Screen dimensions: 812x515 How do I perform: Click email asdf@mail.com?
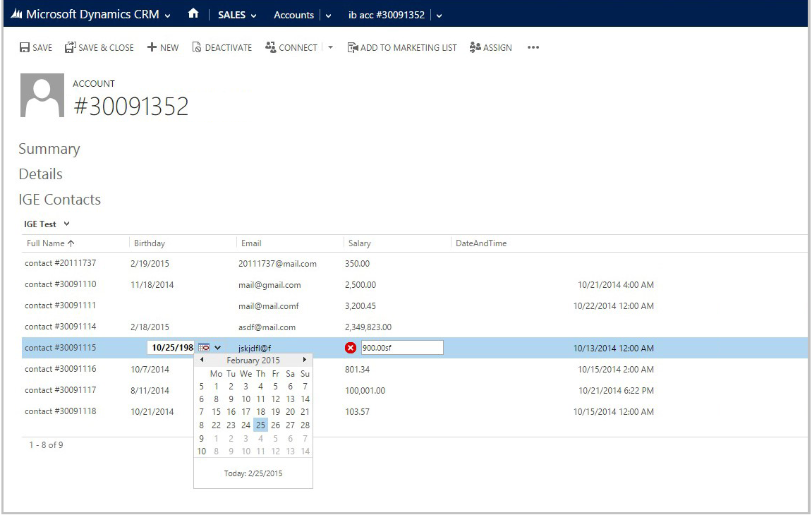click(267, 327)
